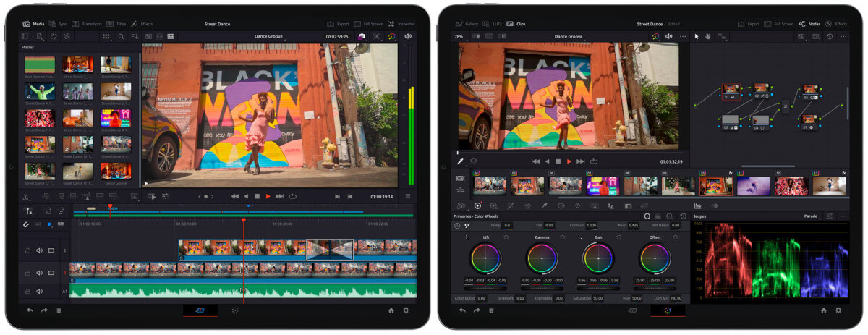Open the Clips tab

(516, 24)
